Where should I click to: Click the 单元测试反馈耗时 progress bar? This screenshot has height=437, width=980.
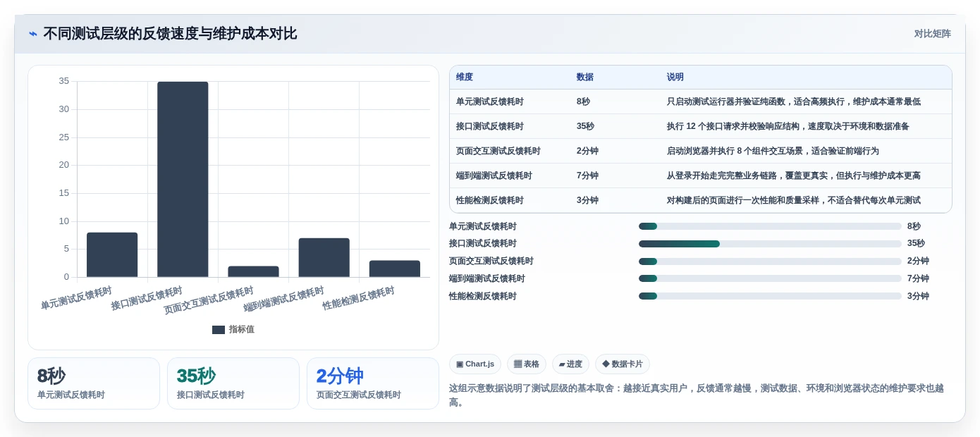tap(770, 226)
